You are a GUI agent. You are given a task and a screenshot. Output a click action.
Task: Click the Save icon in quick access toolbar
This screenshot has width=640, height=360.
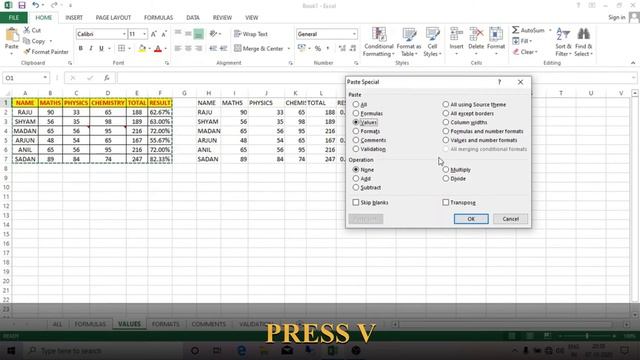[22, 5]
